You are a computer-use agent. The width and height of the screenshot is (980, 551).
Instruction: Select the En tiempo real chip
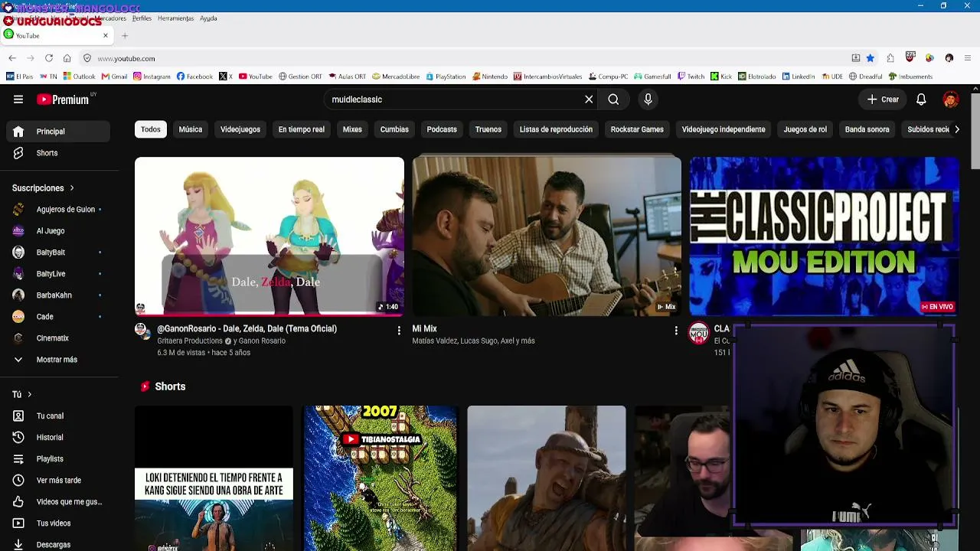click(302, 129)
